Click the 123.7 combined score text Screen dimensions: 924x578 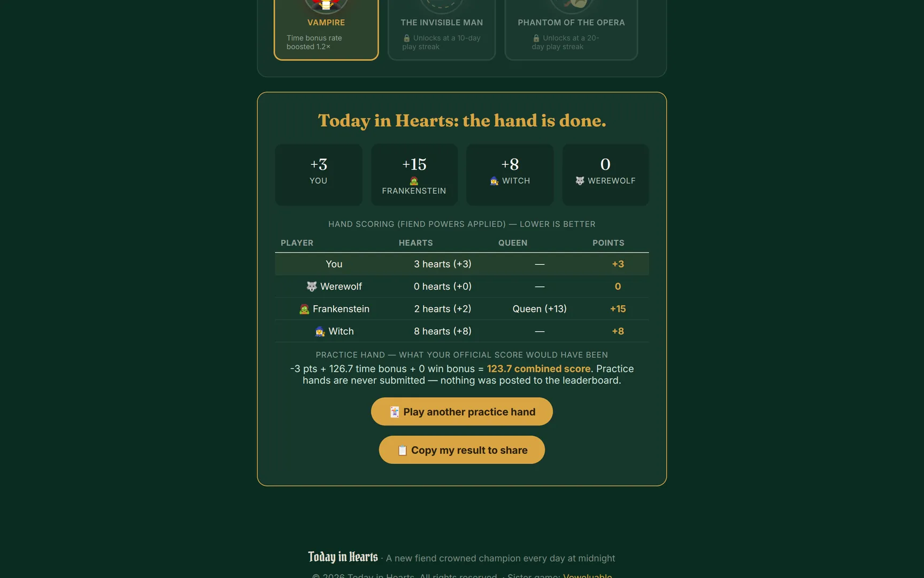point(539,369)
